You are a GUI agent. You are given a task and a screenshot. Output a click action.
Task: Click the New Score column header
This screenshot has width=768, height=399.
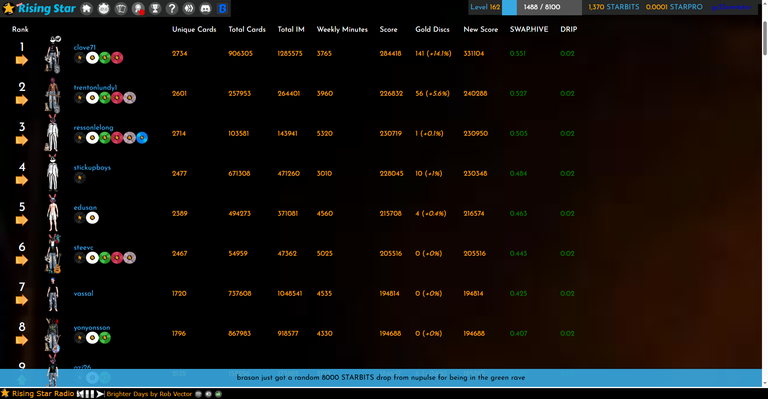pos(480,29)
